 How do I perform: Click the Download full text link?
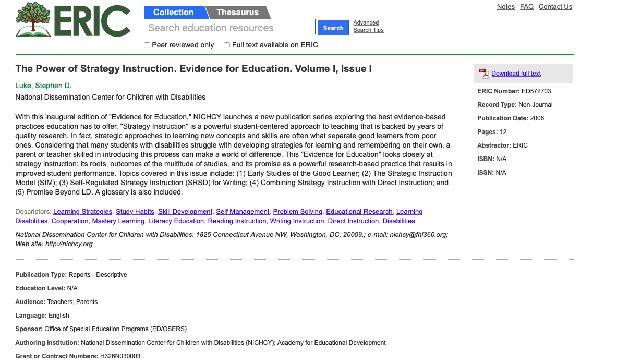tap(516, 74)
